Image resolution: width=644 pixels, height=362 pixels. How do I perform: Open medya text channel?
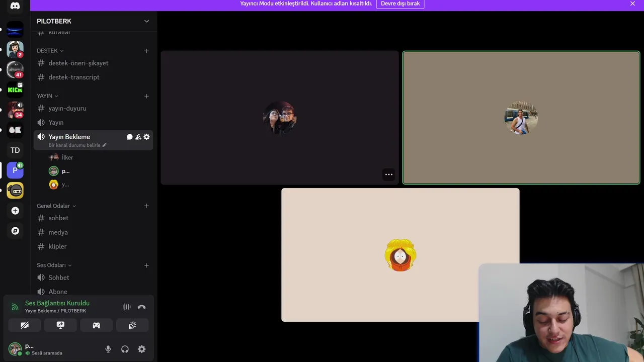coord(94,232)
